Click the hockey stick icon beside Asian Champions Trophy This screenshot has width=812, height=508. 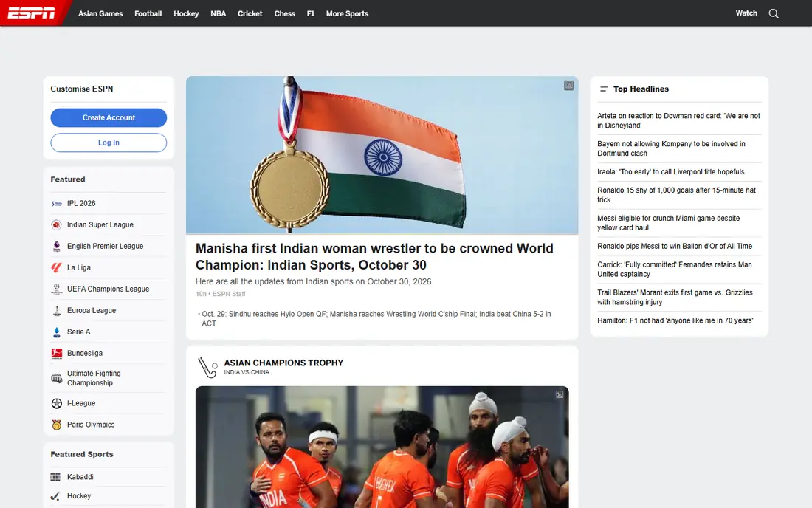pyautogui.click(x=207, y=367)
